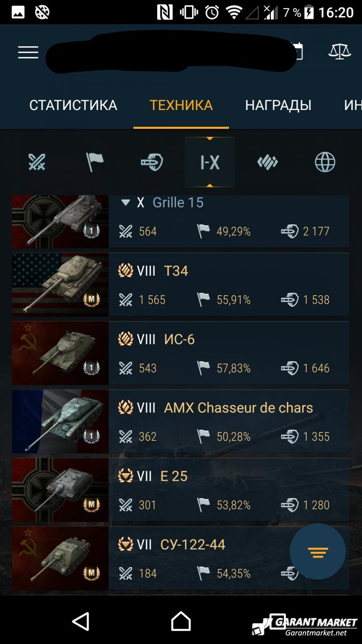
Task: Sort by damage shell icon
Action: (152, 162)
